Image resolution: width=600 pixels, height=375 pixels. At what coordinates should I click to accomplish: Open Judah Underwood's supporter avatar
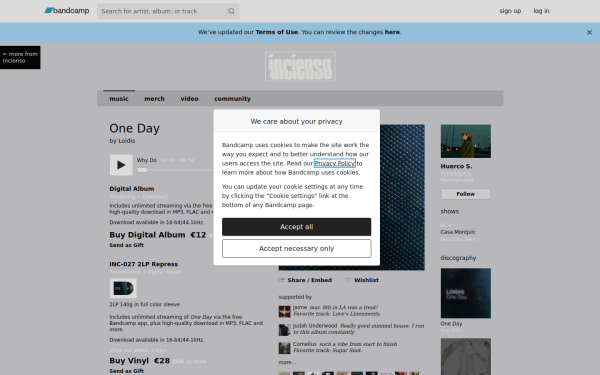click(284, 330)
